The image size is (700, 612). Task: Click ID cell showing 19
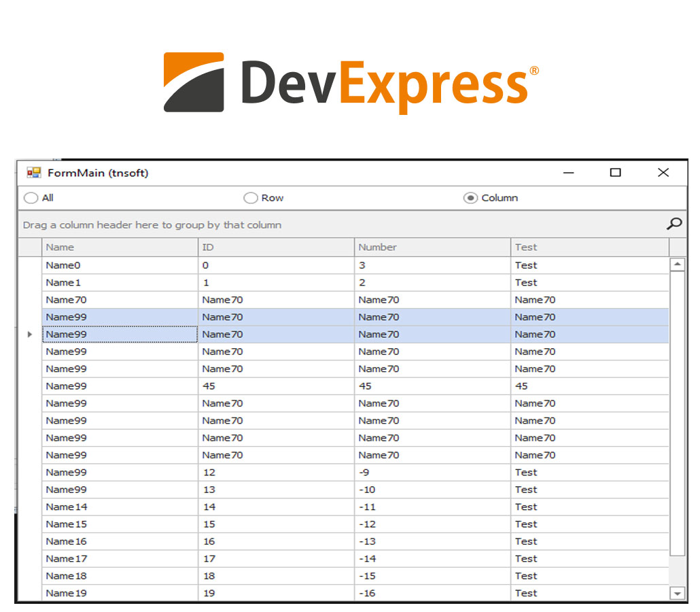[x=276, y=593]
